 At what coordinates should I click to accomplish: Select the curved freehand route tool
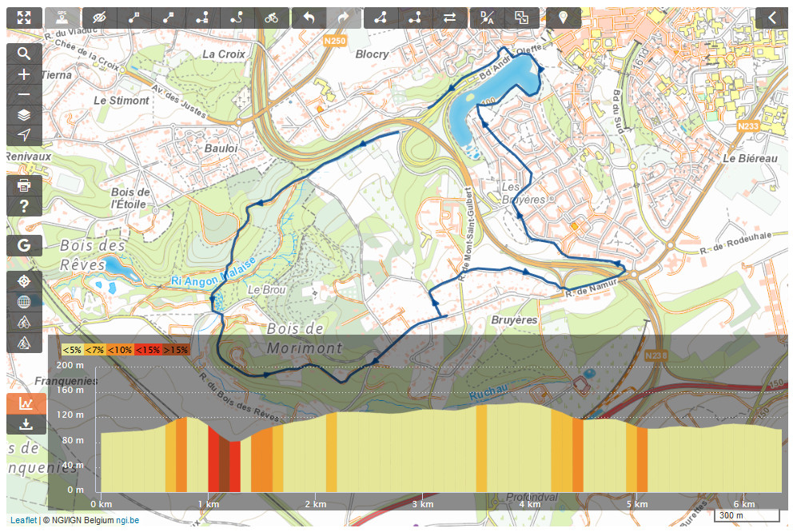[237, 18]
